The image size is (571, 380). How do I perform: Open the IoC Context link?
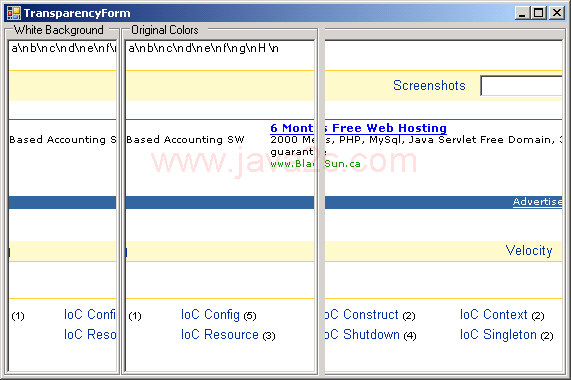coord(493,315)
